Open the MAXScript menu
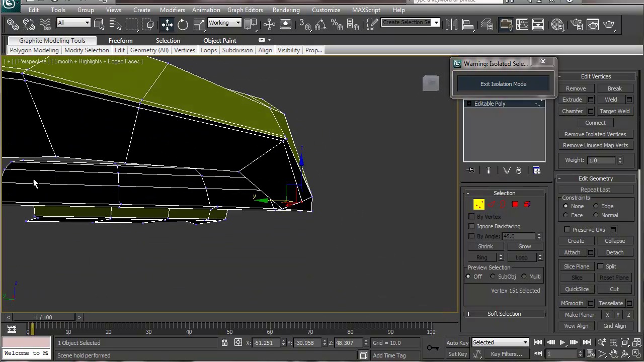The height and width of the screenshot is (362, 644). click(366, 10)
